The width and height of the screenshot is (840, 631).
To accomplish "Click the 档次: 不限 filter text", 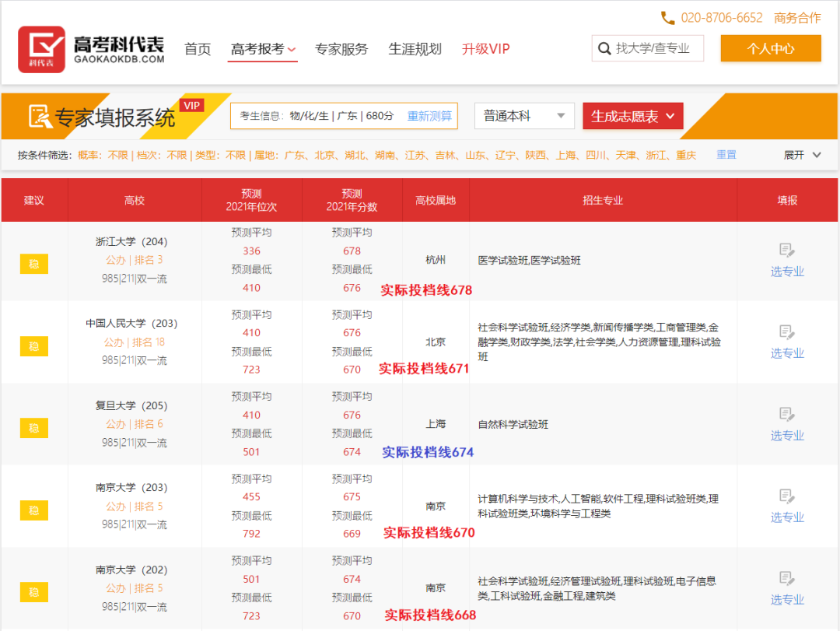I will pos(162,156).
